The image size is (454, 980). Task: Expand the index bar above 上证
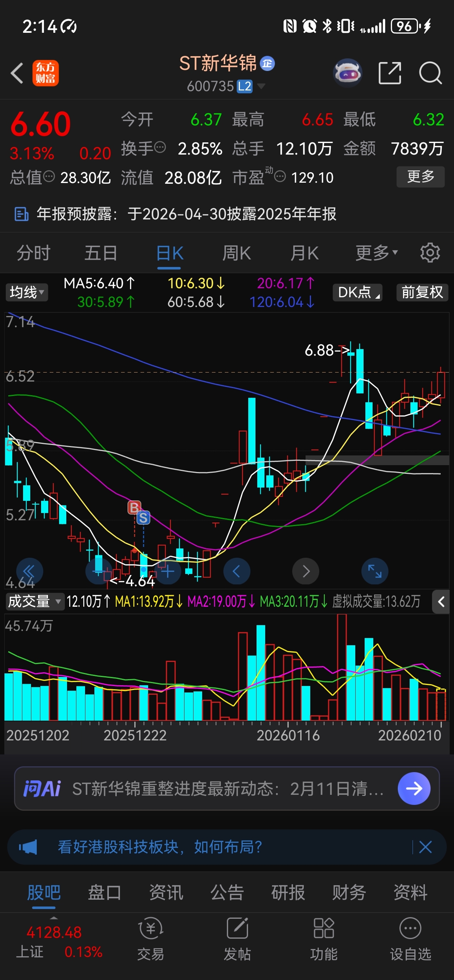(x=54, y=918)
